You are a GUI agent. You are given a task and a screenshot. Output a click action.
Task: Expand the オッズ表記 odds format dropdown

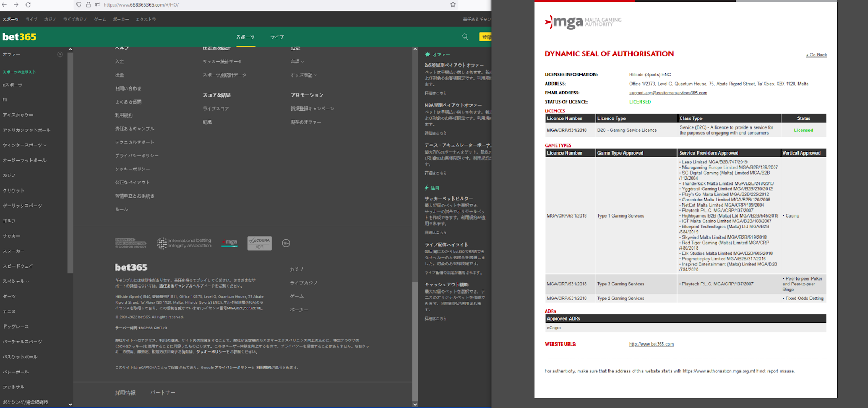[x=304, y=75]
